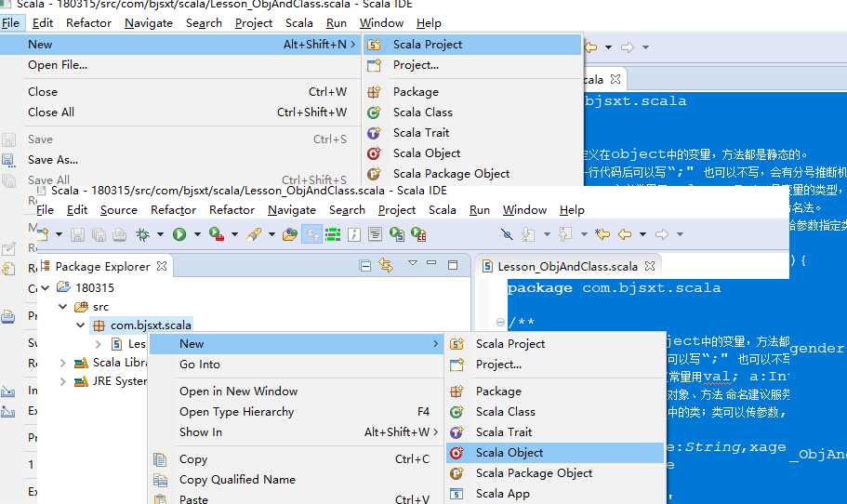The width and height of the screenshot is (847, 504).
Task: Click yellow back arrow in background window toolbar
Action: pyautogui.click(x=590, y=47)
